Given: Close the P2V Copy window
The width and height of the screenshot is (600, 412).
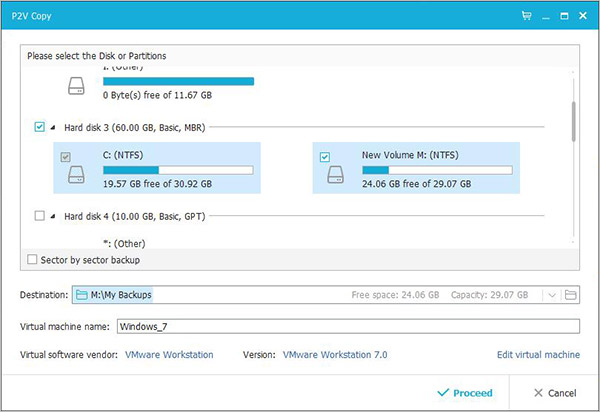Looking at the screenshot, I should [x=583, y=16].
